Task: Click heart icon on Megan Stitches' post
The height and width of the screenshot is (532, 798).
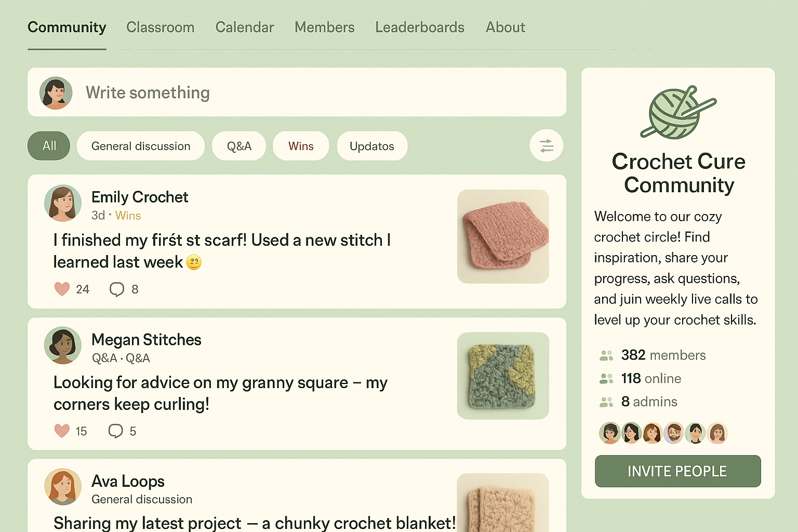Action: (62, 431)
